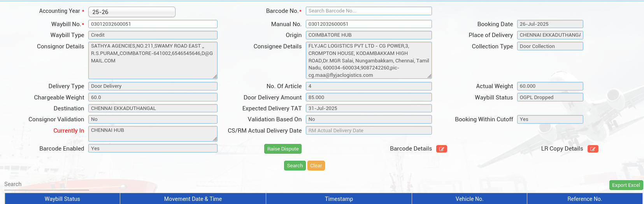Image resolution: width=644 pixels, height=204 pixels.
Task: Export table using Export Excel button
Action: [626, 185]
